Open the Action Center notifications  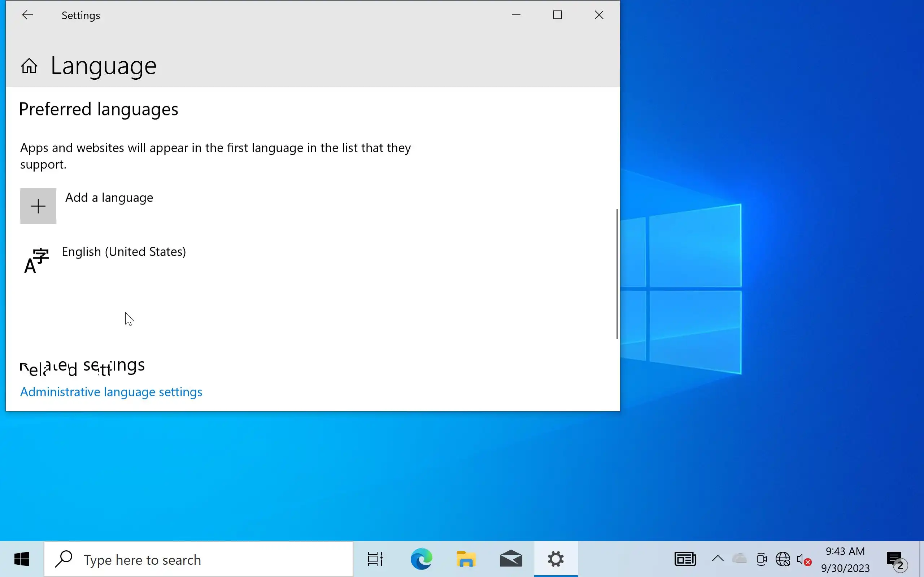[896, 559]
